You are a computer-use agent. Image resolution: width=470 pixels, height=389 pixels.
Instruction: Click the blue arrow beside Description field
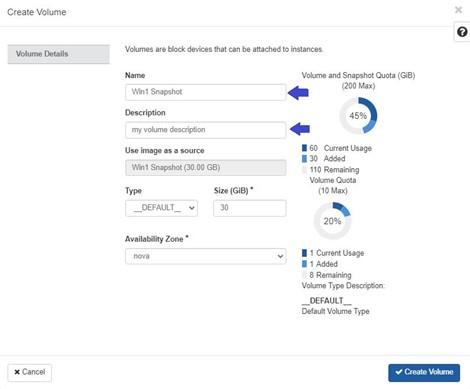[300, 129]
